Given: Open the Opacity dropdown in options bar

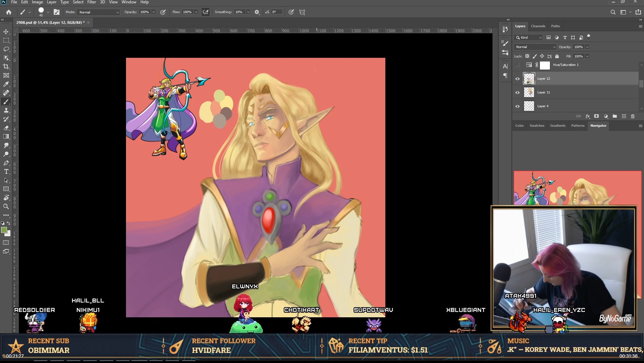Looking at the screenshot, I should [x=154, y=12].
